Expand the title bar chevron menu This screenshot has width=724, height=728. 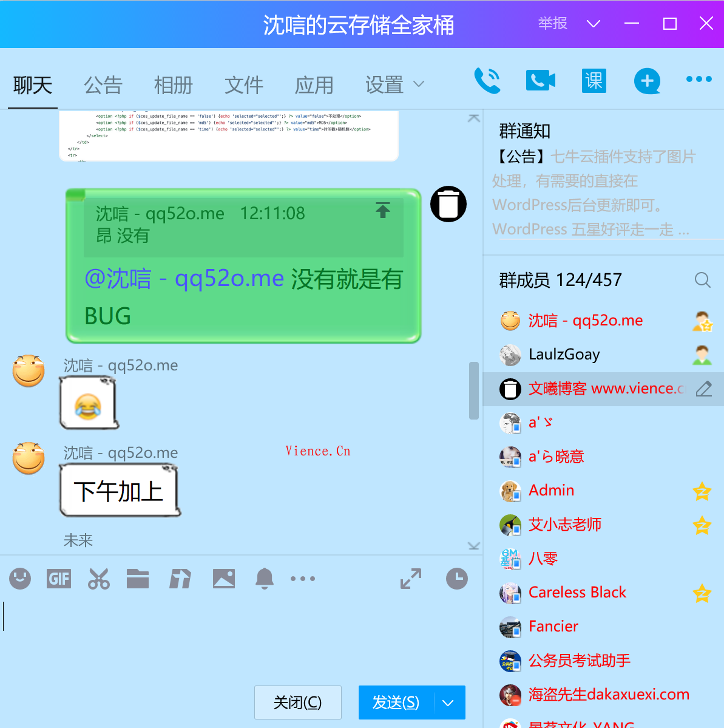(x=593, y=24)
